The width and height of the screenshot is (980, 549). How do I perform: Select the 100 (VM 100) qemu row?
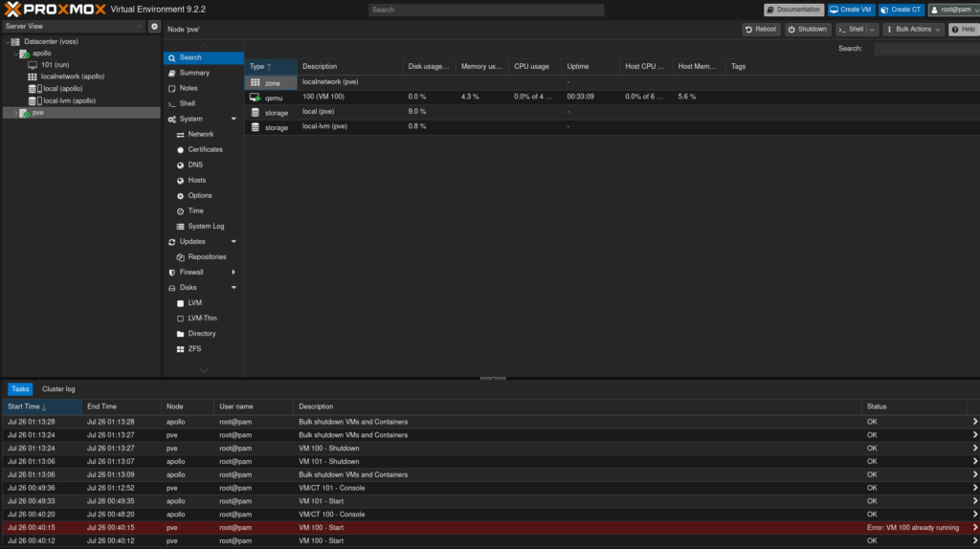(612, 97)
